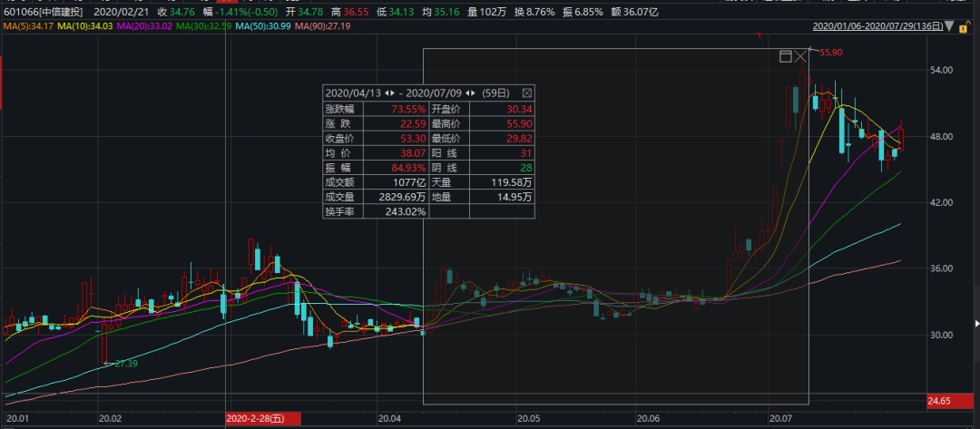
Task: Step the 2020/04/13 start date back
Action: 387,93
